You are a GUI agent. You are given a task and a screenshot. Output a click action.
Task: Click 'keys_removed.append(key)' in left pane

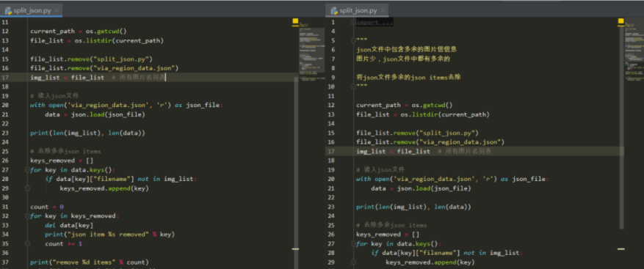click(104, 188)
